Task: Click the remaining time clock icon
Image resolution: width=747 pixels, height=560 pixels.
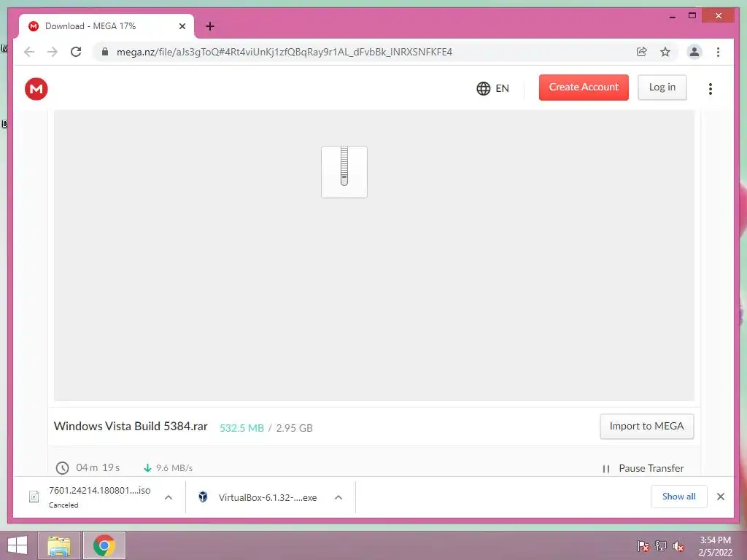Action: point(63,468)
